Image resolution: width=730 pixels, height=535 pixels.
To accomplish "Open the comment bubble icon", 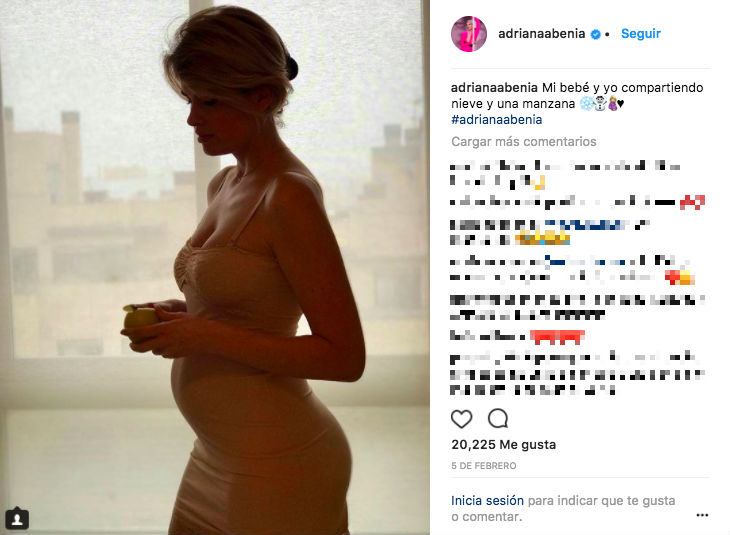I will 498,418.
